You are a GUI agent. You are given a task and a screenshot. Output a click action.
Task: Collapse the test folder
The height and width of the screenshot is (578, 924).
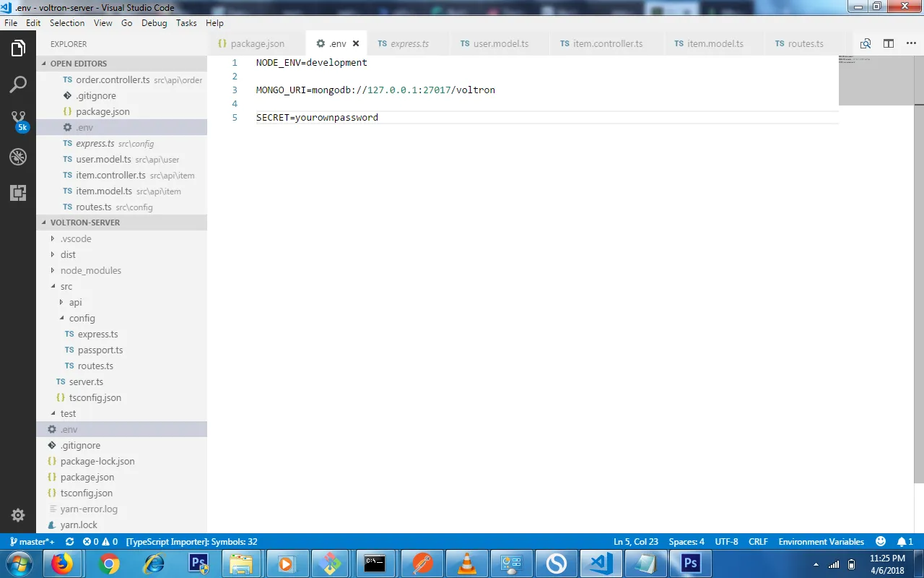(x=68, y=413)
